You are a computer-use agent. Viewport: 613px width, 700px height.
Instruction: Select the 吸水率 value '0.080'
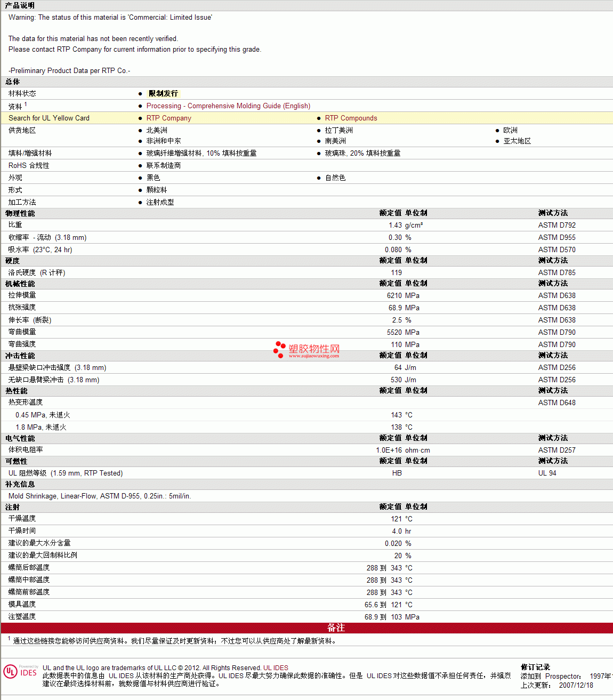[393, 250]
